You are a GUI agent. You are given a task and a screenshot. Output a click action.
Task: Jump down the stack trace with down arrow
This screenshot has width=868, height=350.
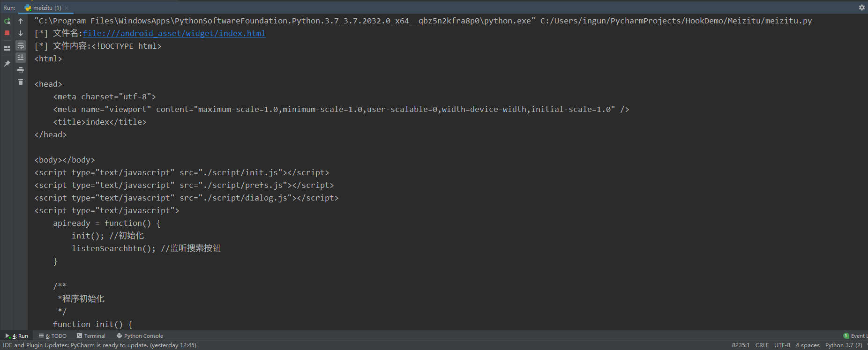click(21, 33)
